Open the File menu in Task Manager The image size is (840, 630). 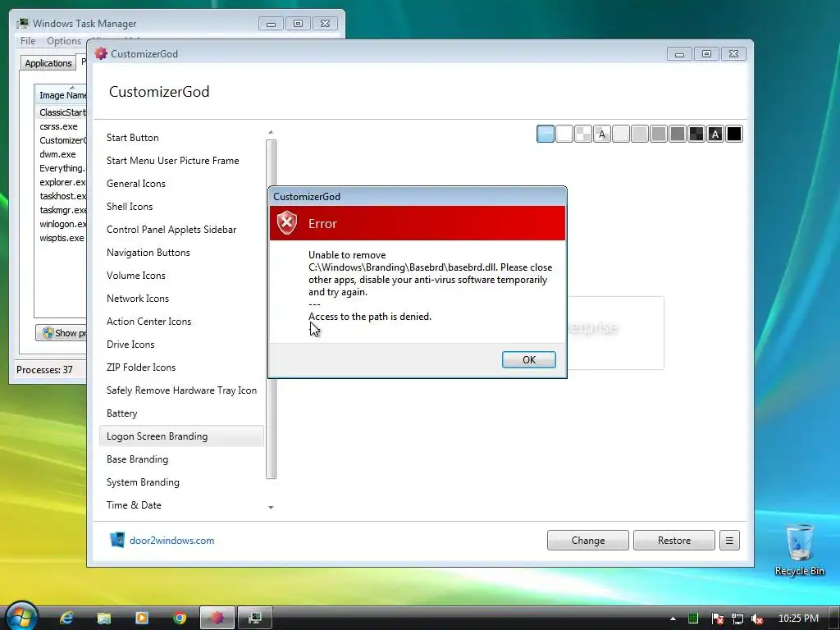tap(28, 41)
